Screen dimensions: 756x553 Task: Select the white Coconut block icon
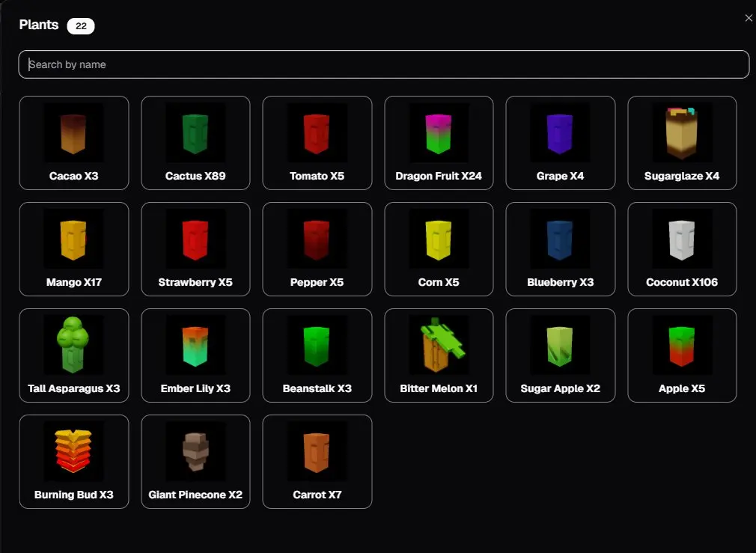[682, 239]
